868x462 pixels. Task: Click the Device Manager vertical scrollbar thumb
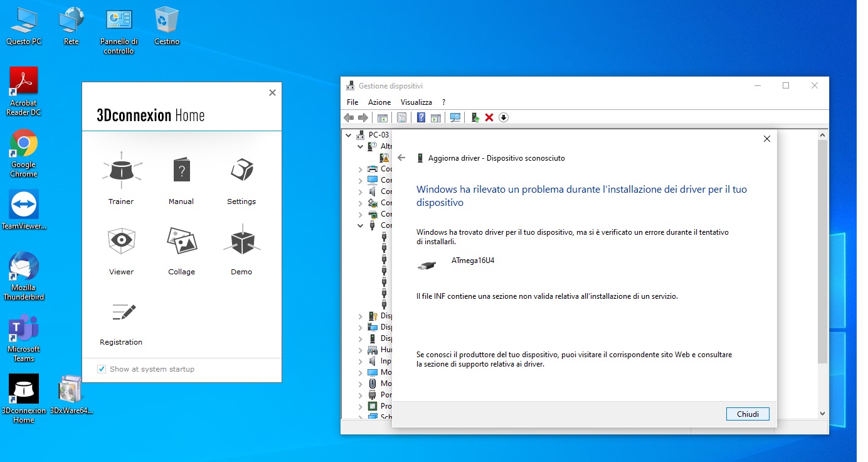823,252
